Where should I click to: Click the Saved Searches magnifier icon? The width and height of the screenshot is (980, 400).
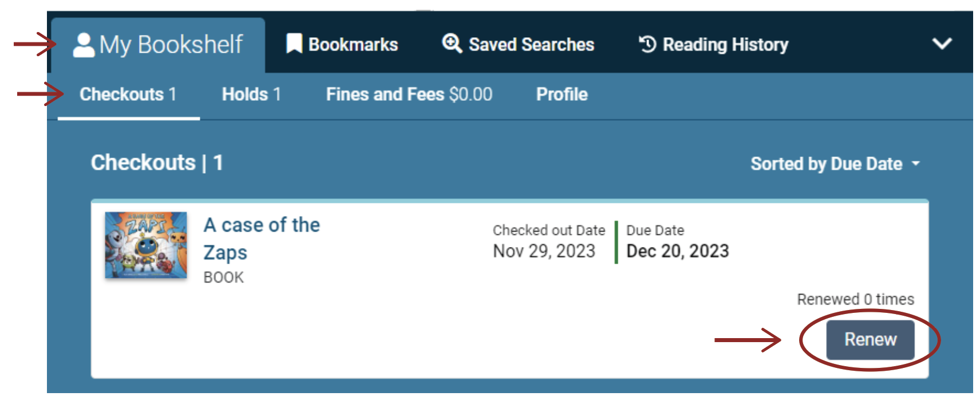tap(452, 44)
